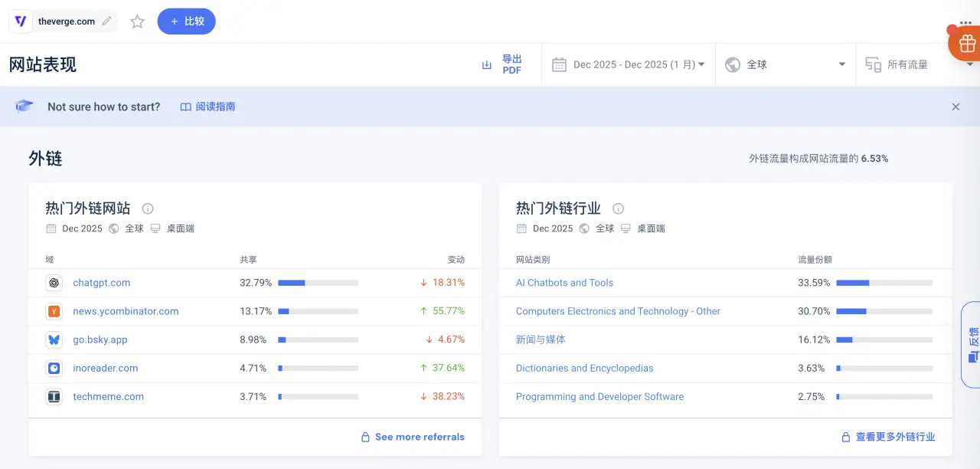This screenshot has width=980, height=469.
Task: Click calendar icon under 热门外链网站 heading
Action: coord(51,228)
